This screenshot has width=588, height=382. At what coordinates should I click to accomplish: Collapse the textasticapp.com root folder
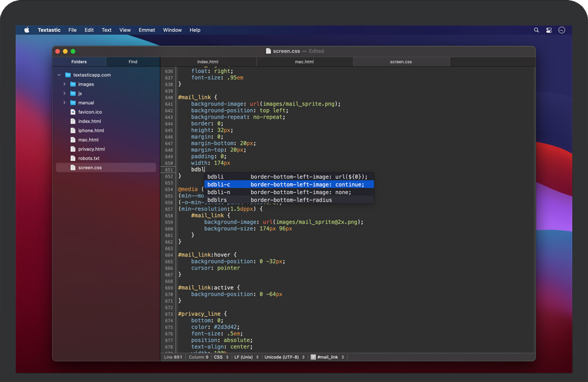pos(59,75)
